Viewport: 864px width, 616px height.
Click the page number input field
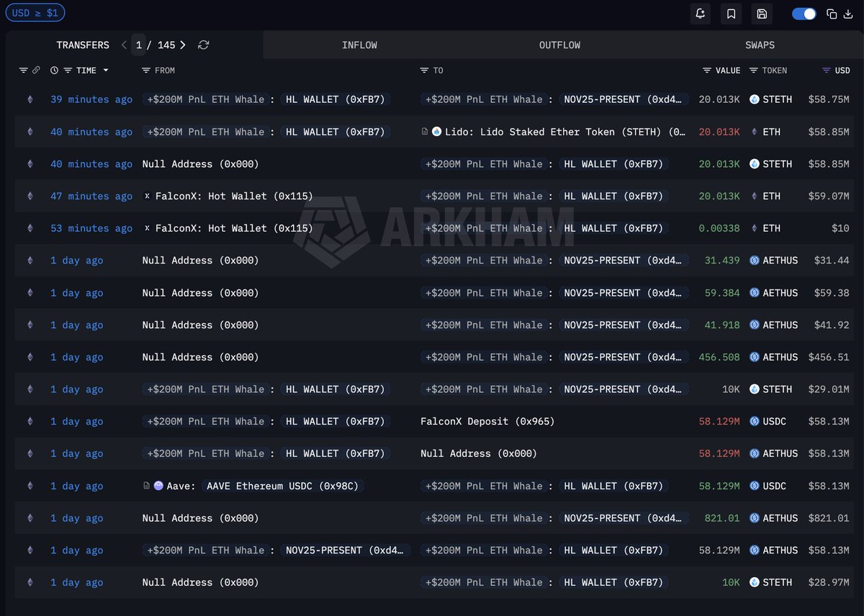[x=139, y=45]
